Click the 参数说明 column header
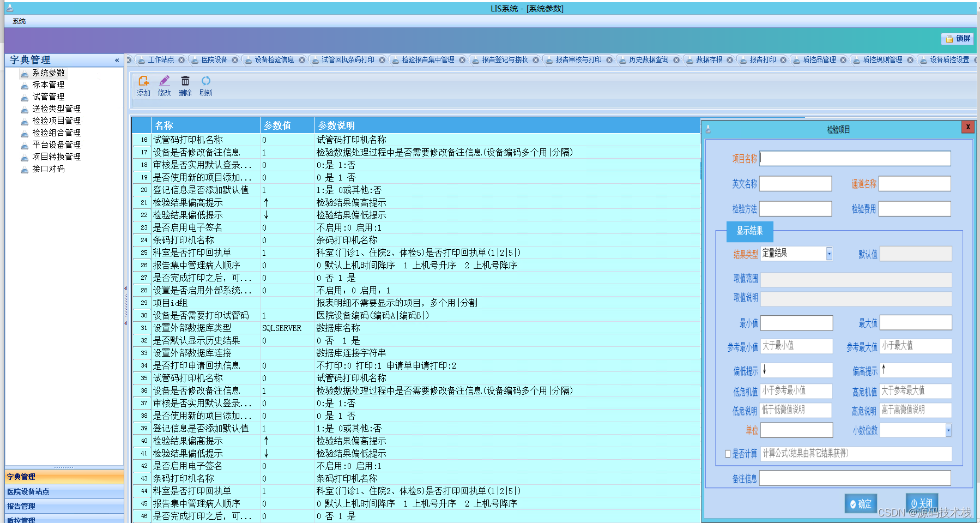The width and height of the screenshot is (980, 523). pos(507,125)
